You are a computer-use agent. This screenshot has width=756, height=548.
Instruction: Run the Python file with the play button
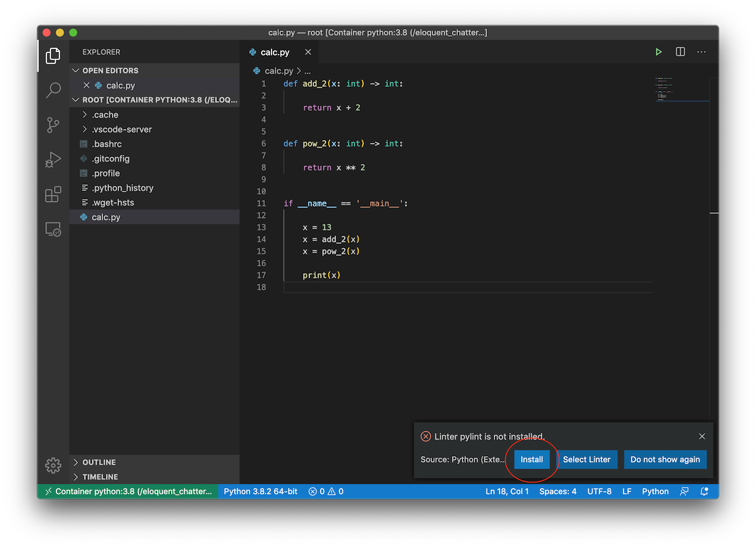tap(658, 51)
